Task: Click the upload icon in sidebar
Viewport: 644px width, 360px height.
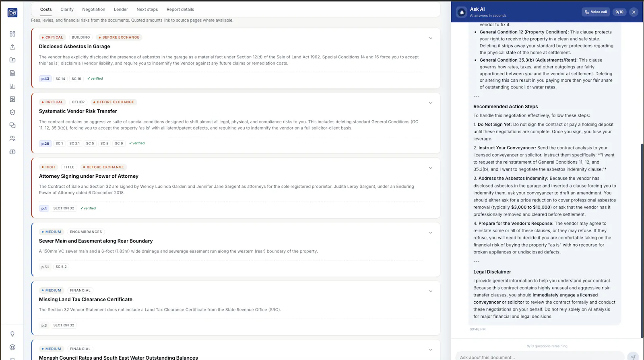Action: click(x=12, y=47)
